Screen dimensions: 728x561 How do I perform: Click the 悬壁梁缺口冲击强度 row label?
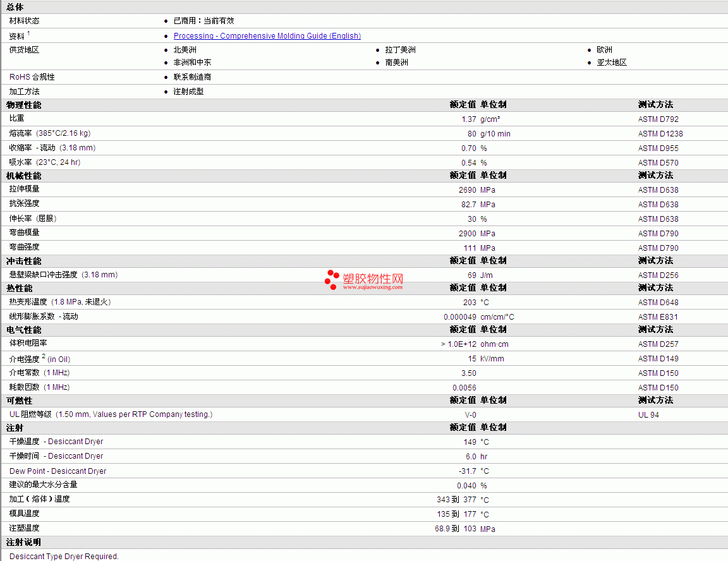pyautogui.click(x=63, y=275)
